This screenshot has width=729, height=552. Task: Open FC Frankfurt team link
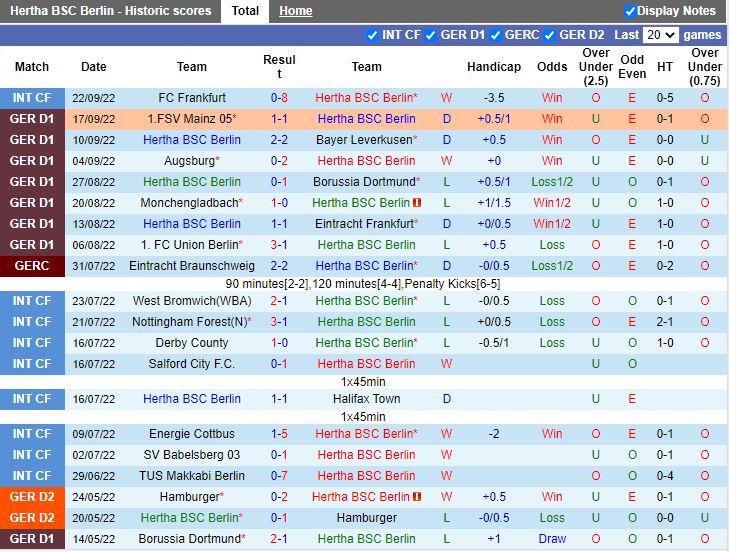pos(192,98)
